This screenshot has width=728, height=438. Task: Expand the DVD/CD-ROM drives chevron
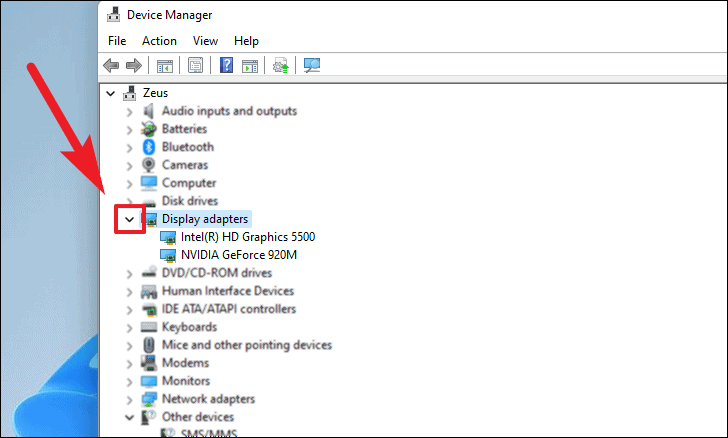coord(130,274)
